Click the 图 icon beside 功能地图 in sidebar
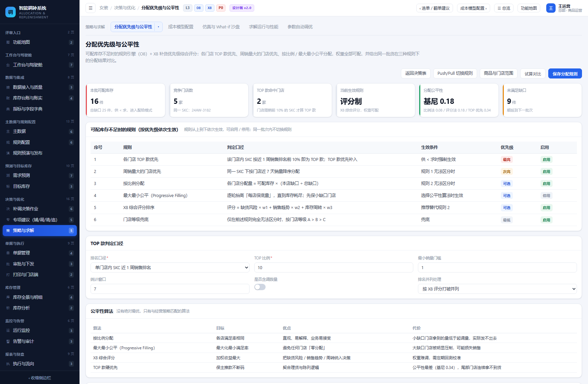The height and width of the screenshot is (384, 588). pyautogui.click(x=8, y=42)
